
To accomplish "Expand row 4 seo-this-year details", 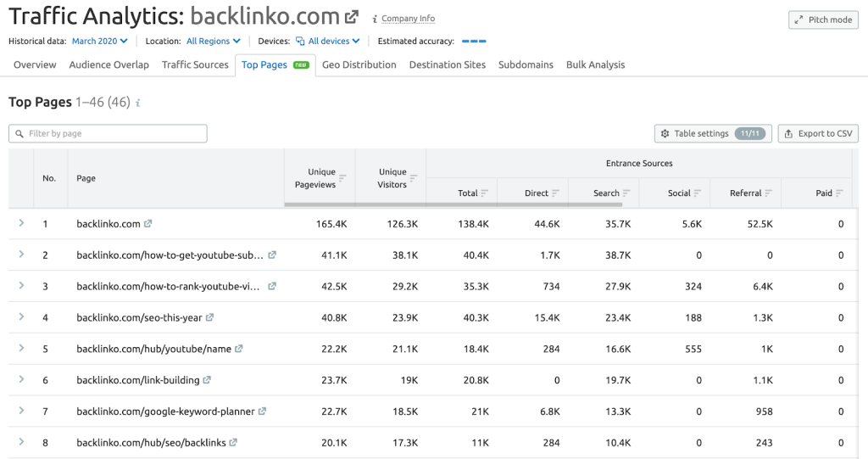I will 21,316.
